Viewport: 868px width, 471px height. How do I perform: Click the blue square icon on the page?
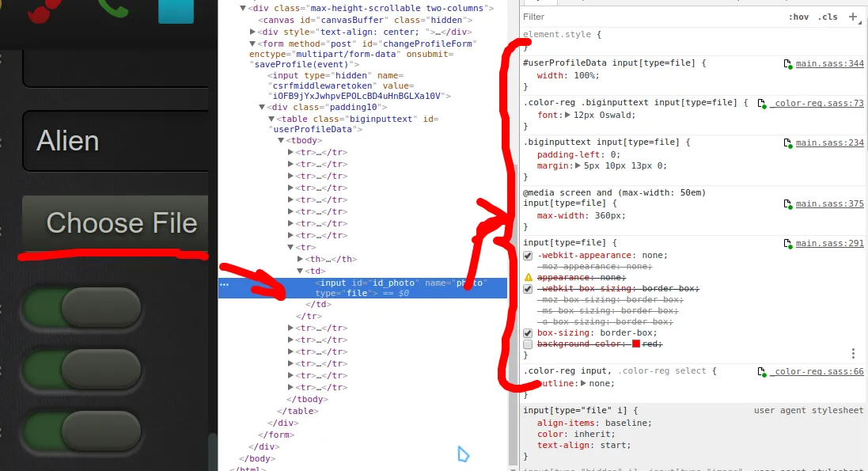[x=176, y=12]
